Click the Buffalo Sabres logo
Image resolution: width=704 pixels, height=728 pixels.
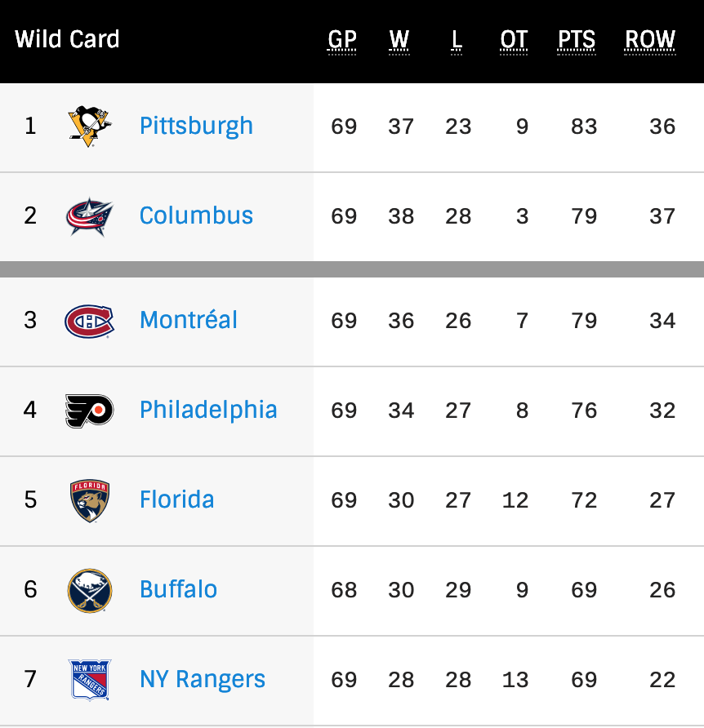point(90,589)
